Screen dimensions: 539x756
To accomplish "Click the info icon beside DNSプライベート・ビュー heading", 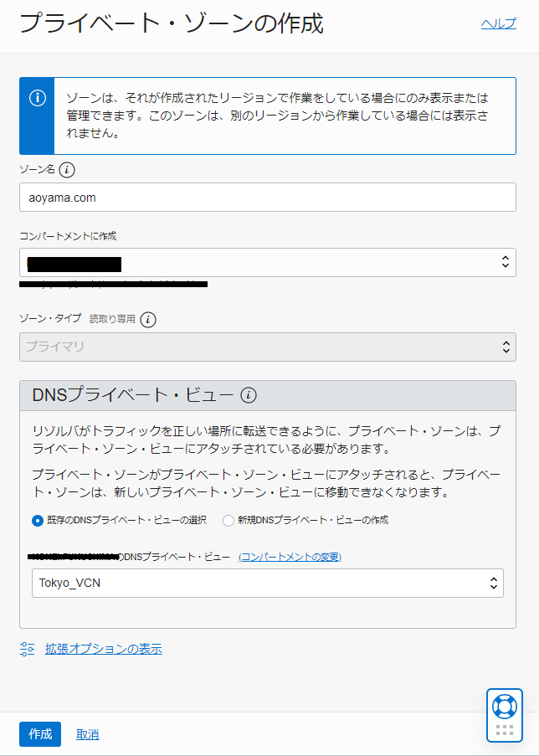I will [249, 395].
